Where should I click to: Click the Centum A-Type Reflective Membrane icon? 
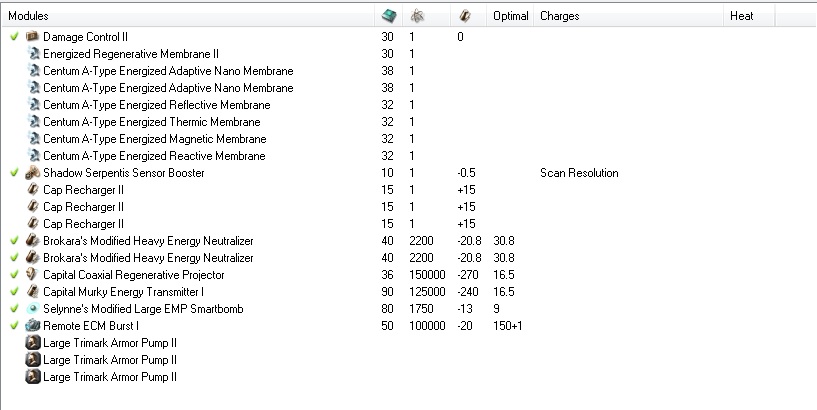point(33,105)
